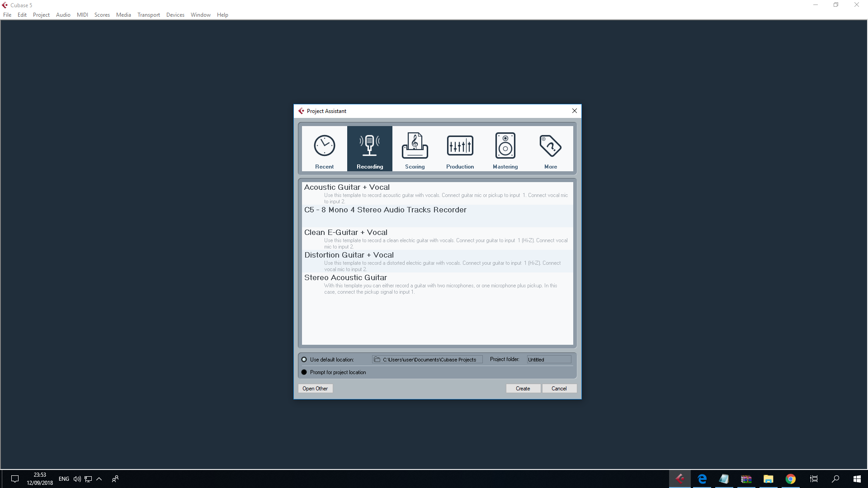The height and width of the screenshot is (488, 868).
Task: Click the Open Other button
Action: 315,389
